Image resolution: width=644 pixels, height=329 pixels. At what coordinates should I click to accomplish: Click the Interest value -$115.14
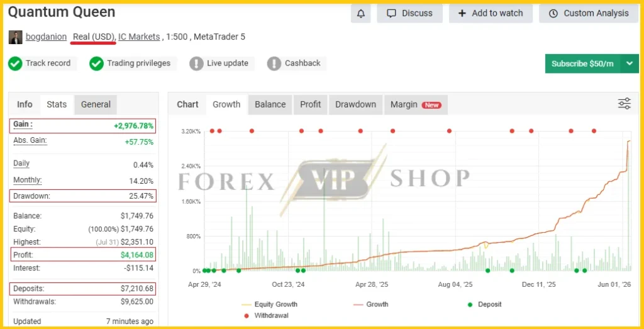[139, 268]
